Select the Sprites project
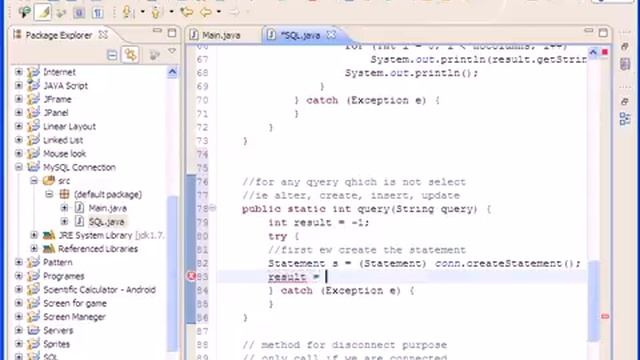640x360 pixels. point(56,344)
